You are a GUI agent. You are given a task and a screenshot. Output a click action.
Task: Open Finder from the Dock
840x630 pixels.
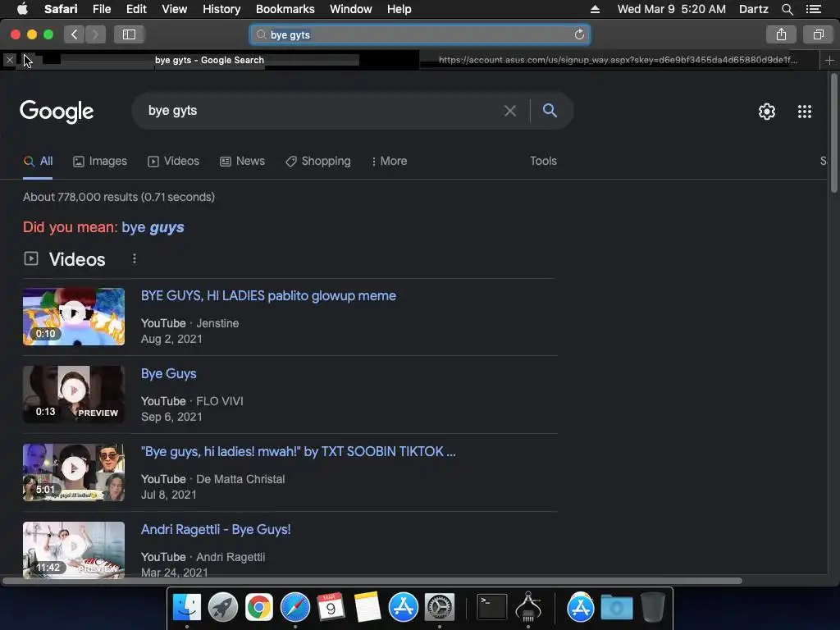186,608
